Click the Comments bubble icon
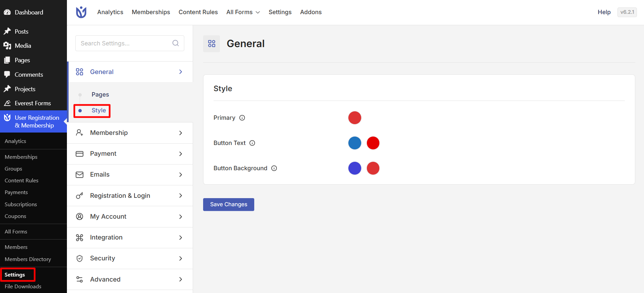The height and width of the screenshot is (293, 644). click(7, 74)
